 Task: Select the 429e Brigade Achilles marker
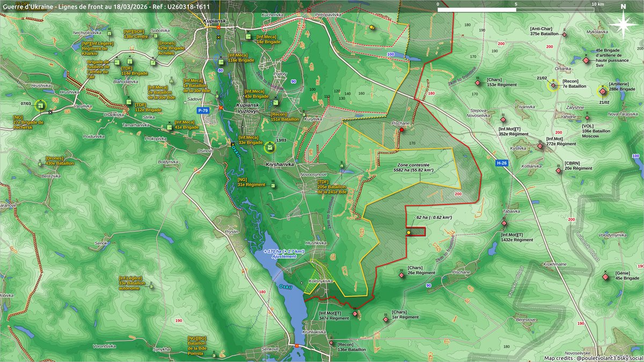point(153,62)
